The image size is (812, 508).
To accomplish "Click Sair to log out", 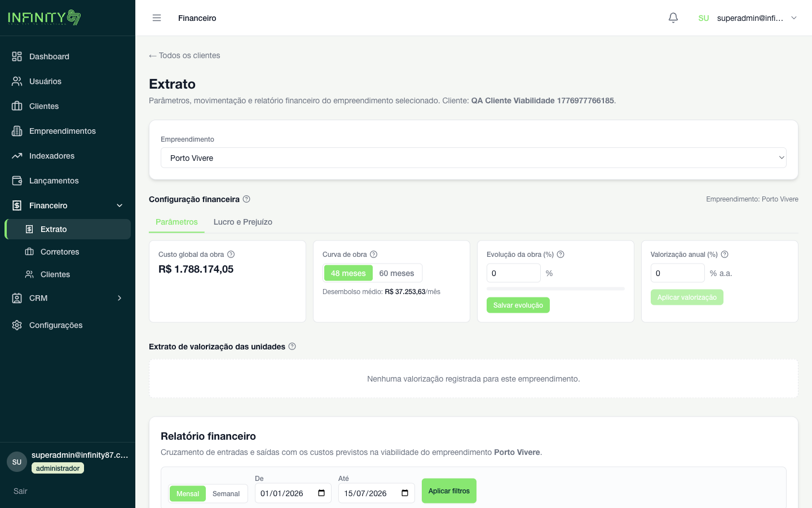I will [x=20, y=491].
